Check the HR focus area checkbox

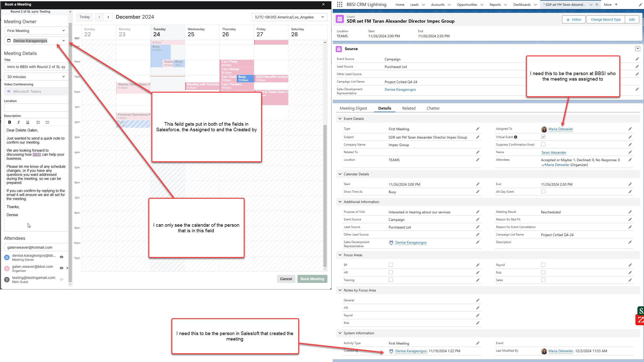pyautogui.click(x=391, y=272)
